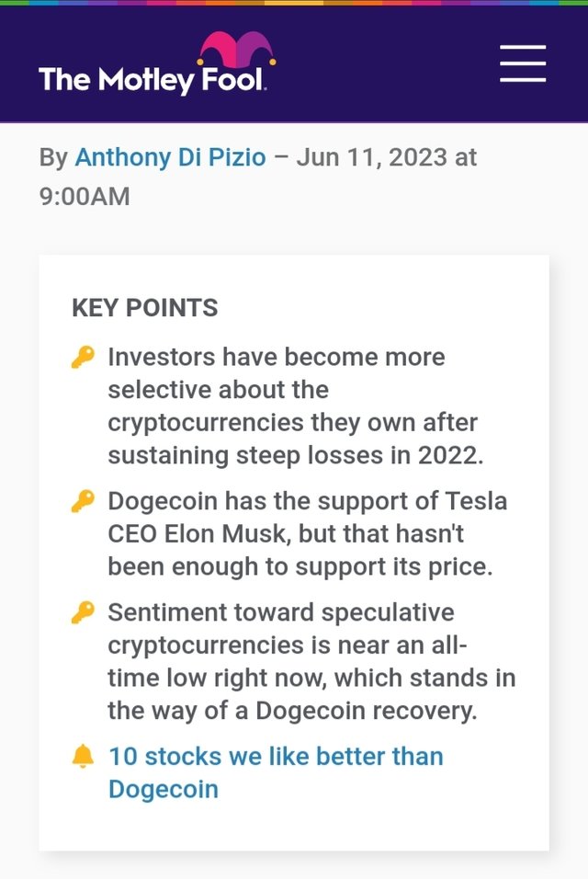Click the rainbow color strip at top
The height and width of the screenshot is (879, 588).
[294, 3]
